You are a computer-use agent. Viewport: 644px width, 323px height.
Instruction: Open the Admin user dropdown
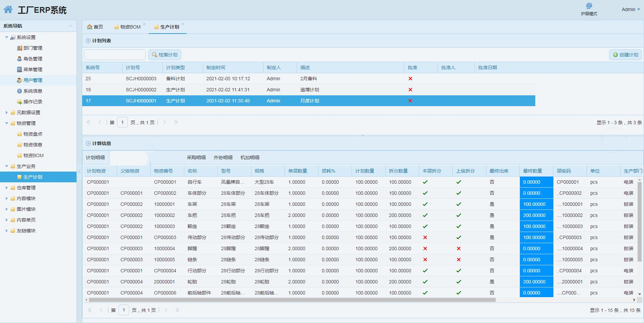pos(631,9)
